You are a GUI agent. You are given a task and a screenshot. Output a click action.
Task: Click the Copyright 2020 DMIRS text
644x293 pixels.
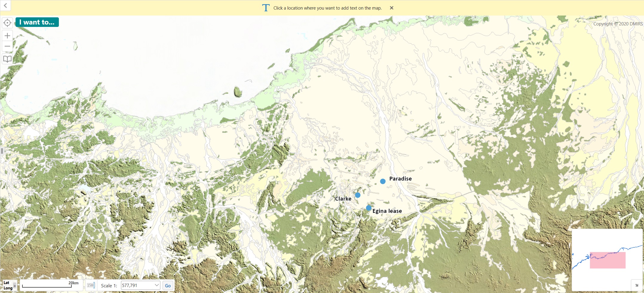(618, 24)
